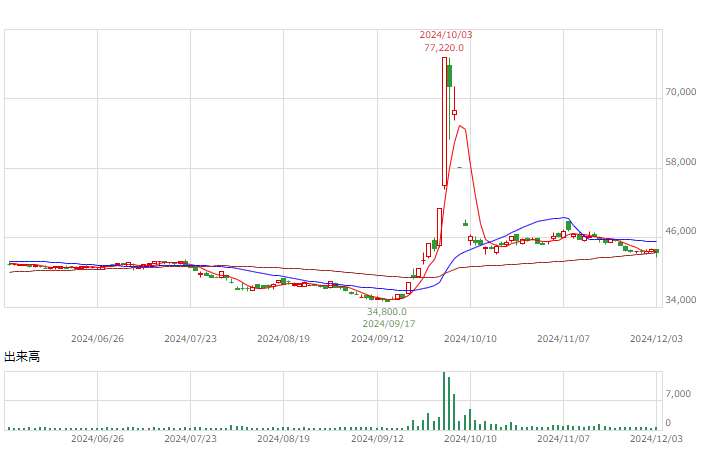
Task: Click 2024/07/23 under the volume chart
Action: 190,439
